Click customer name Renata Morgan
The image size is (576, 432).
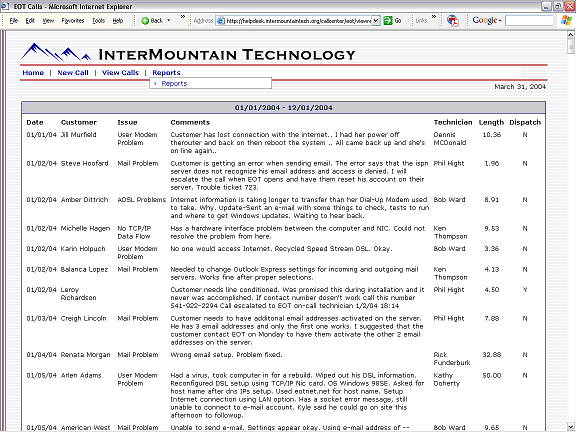(x=85, y=355)
